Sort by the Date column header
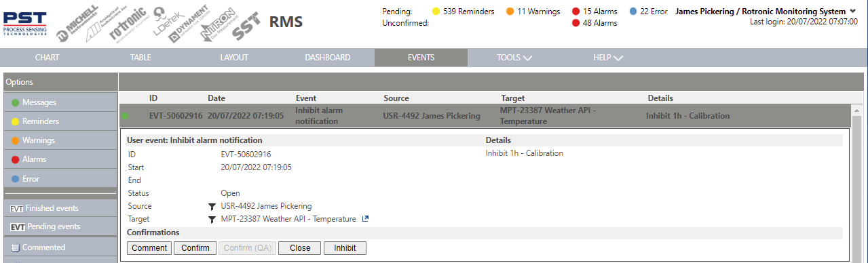 pyautogui.click(x=216, y=98)
